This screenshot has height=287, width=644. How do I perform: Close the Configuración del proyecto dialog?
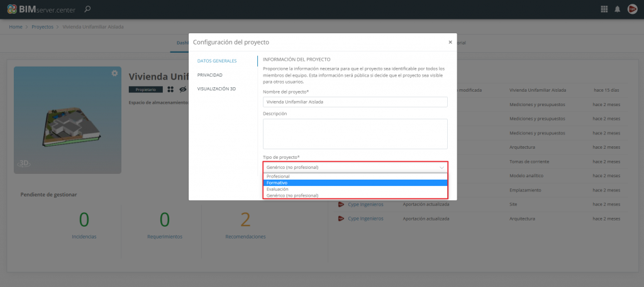tap(450, 42)
